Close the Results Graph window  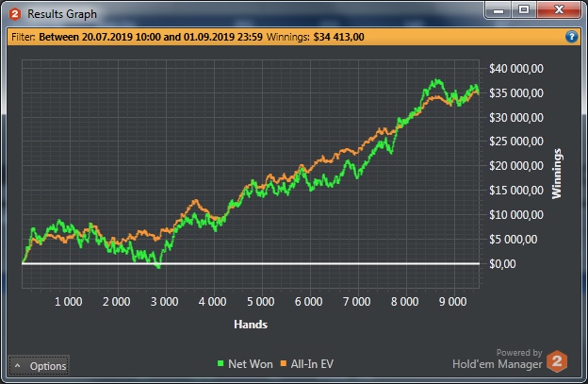point(559,10)
